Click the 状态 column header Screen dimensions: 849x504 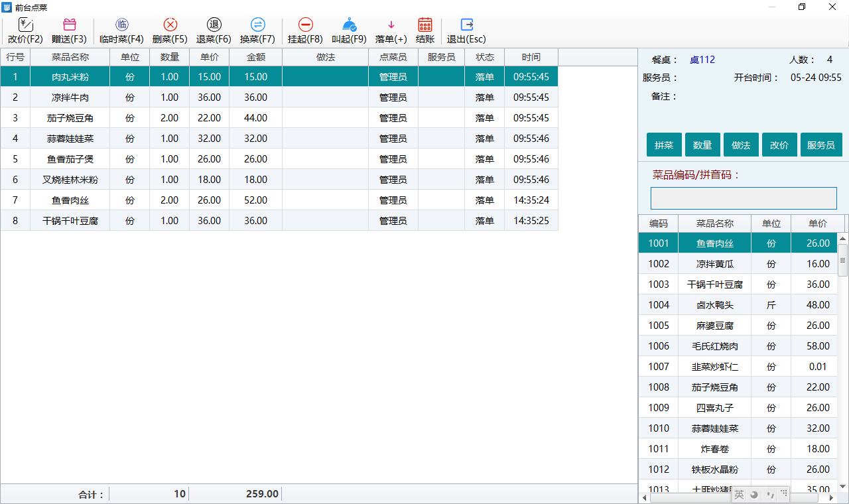(x=485, y=58)
